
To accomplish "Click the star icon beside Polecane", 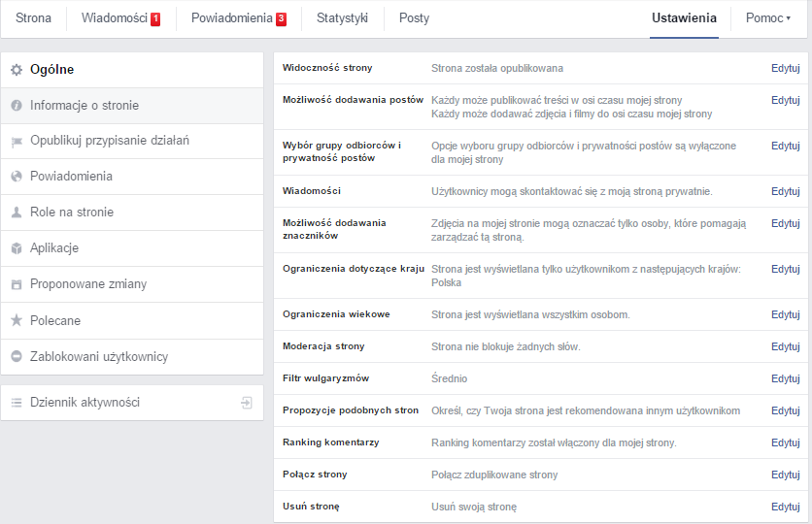I will click(x=17, y=320).
